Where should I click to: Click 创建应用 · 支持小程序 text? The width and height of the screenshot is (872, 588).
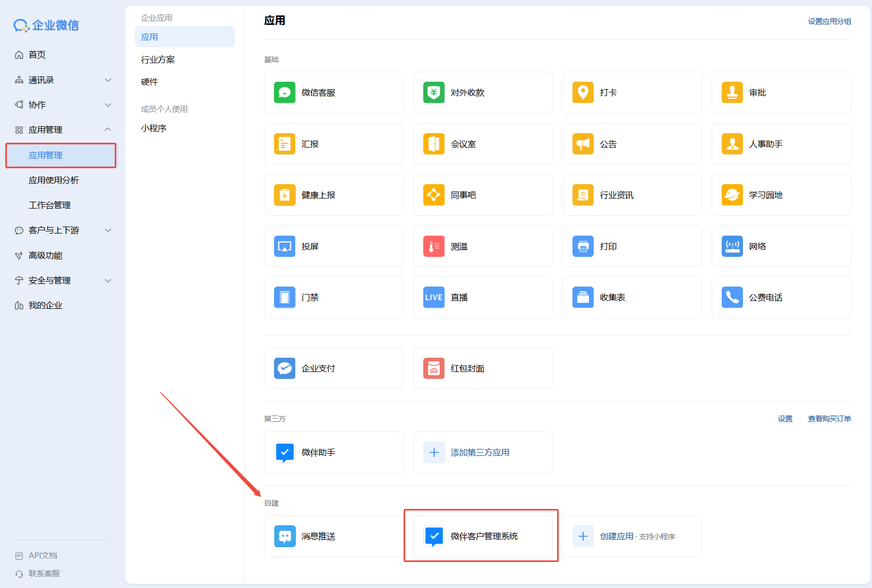tap(637, 536)
